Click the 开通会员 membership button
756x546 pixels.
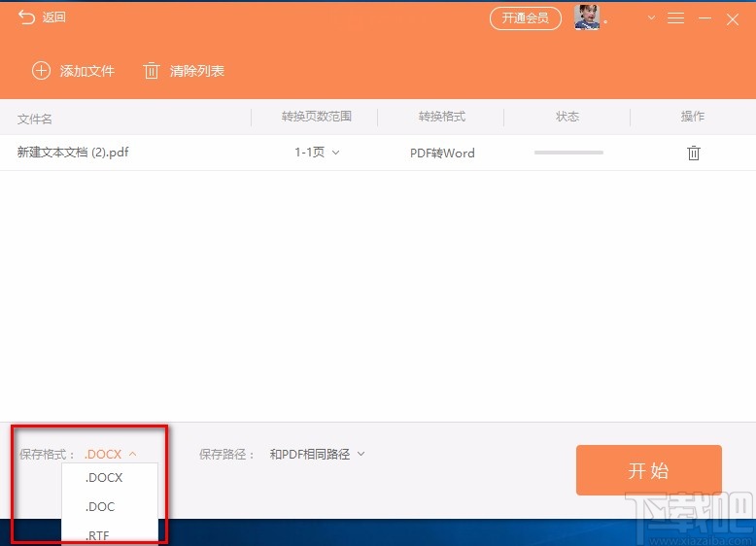click(526, 18)
